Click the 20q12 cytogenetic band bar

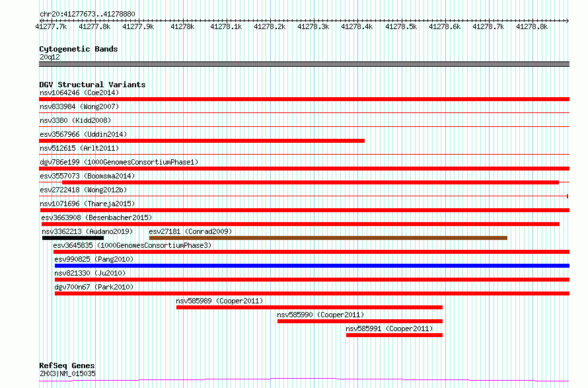(304, 64)
